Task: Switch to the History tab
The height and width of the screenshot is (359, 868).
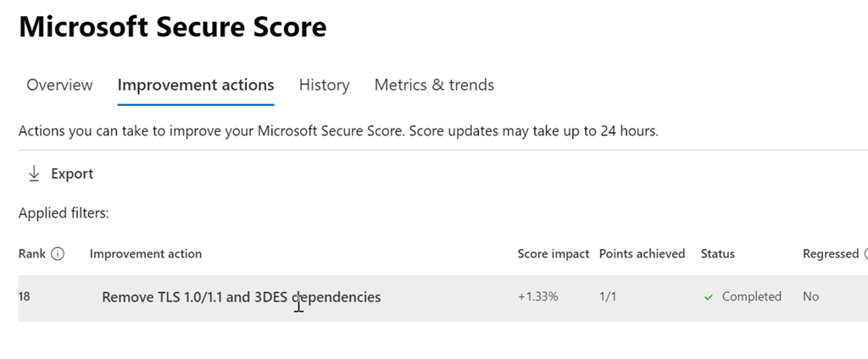Action: click(x=324, y=85)
